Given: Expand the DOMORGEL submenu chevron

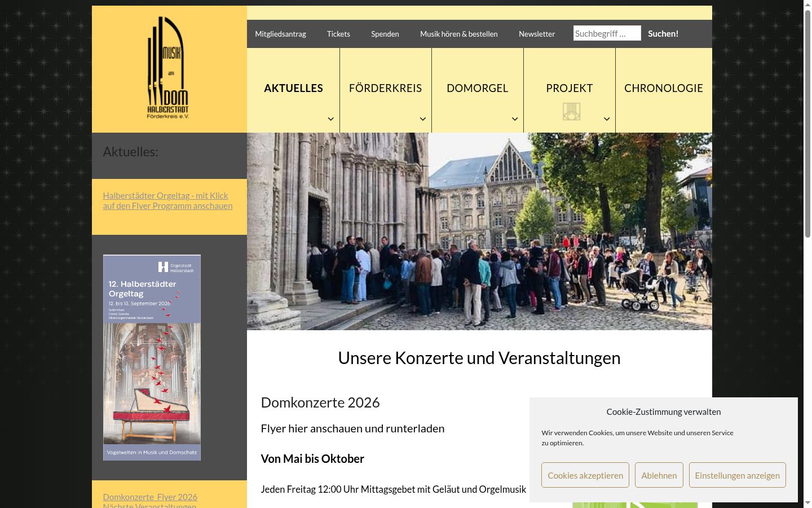Looking at the screenshot, I should (515, 119).
